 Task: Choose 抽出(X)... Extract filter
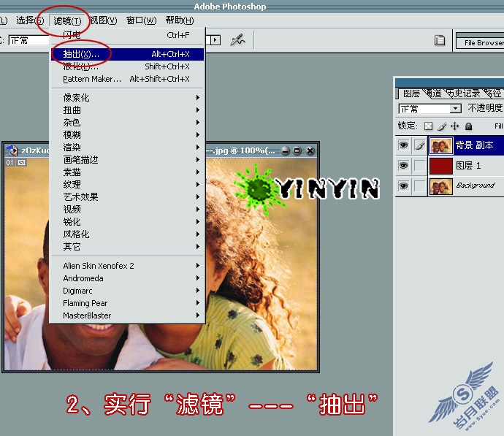(127, 54)
